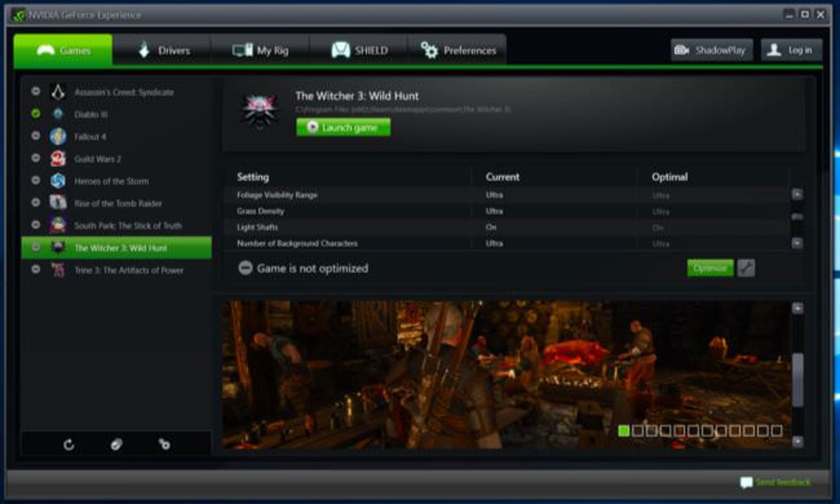The height and width of the screenshot is (504, 840).
Task: Open the Preferences tab
Action: click(458, 51)
